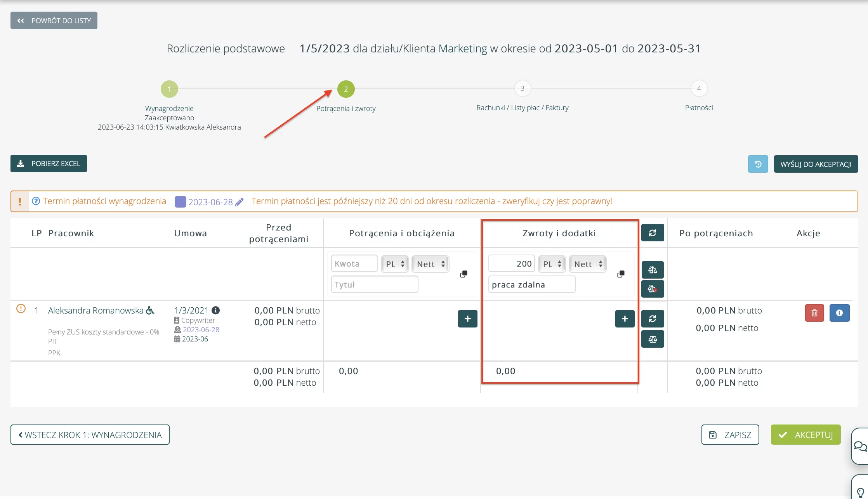Click the 2023-06 period under the contract
The height and width of the screenshot is (499, 868).
195,339
